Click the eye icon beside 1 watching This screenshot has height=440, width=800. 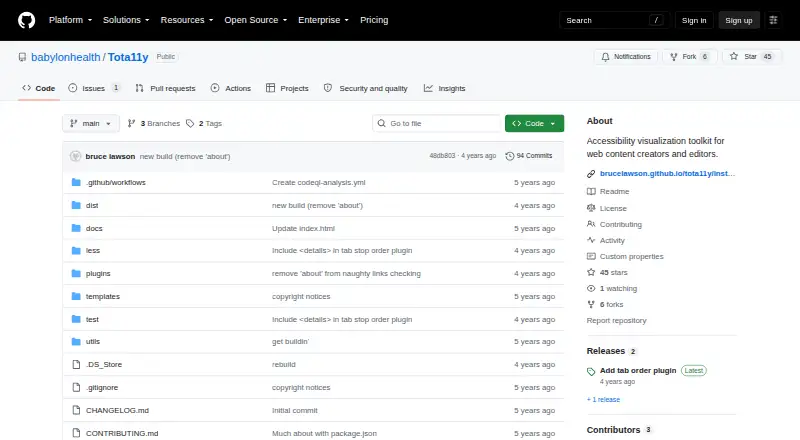click(x=591, y=288)
